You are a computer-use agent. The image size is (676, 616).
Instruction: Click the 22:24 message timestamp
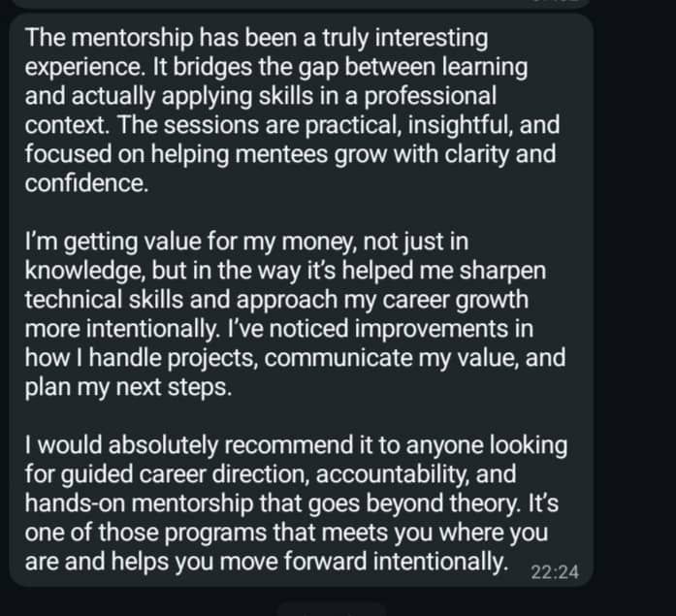555,572
